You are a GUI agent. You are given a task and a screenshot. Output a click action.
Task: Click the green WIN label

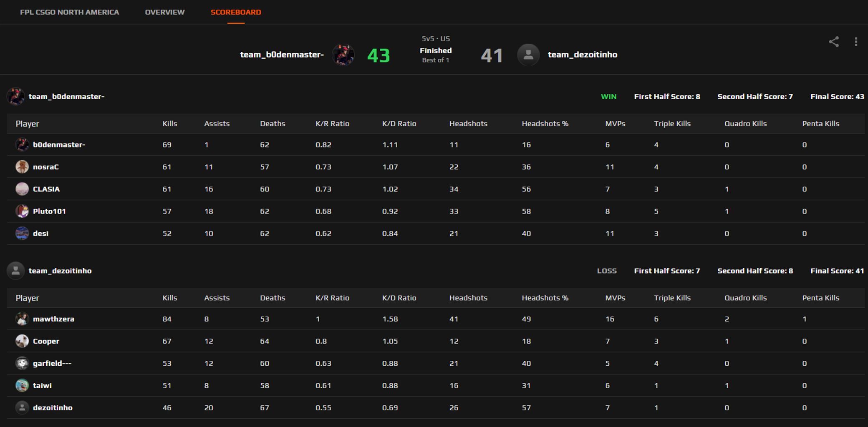click(608, 96)
